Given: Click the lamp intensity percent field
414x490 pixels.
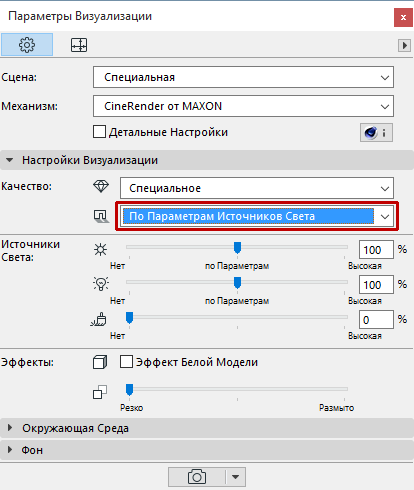Looking at the screenshot, I should click(x=376, y=285).
